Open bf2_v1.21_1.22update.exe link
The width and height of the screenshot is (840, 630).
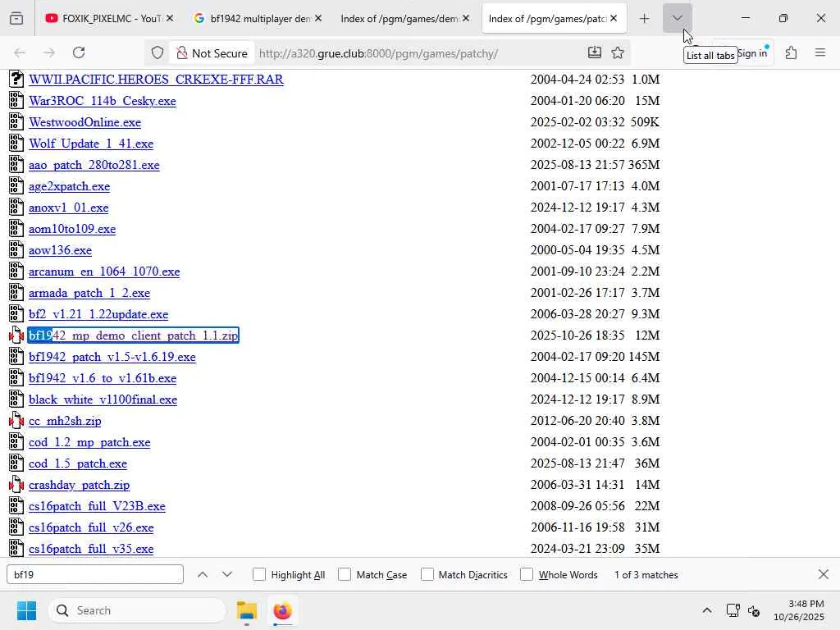pos(98,314)
